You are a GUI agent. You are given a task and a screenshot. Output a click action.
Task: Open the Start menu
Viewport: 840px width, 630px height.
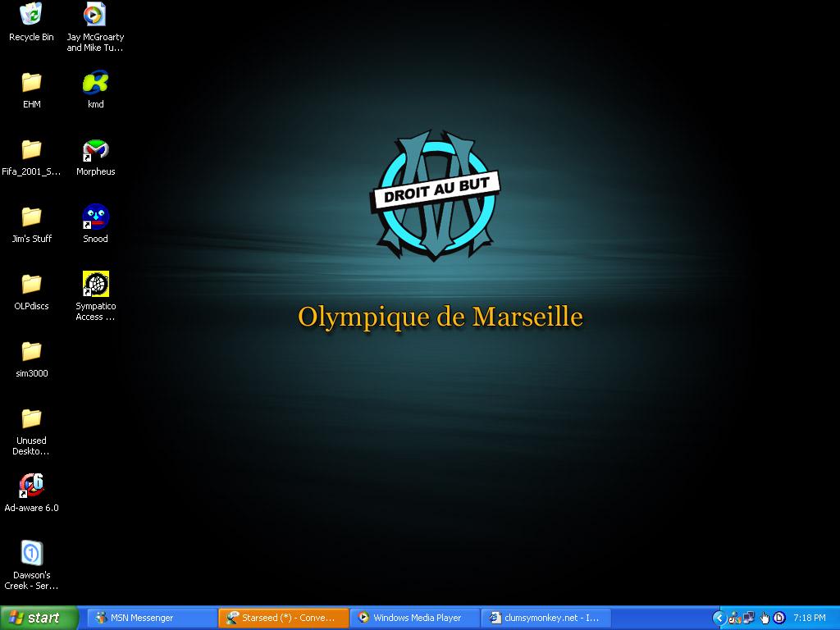39,618
